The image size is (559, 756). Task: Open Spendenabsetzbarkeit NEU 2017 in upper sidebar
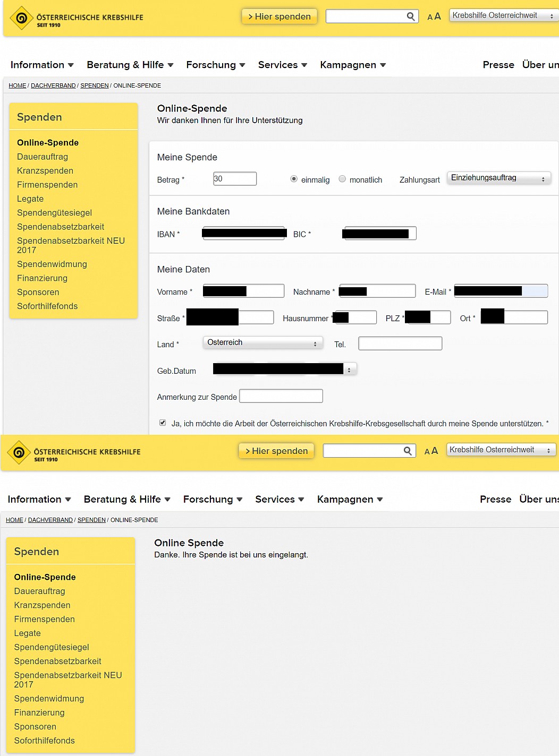coord(71,245)
